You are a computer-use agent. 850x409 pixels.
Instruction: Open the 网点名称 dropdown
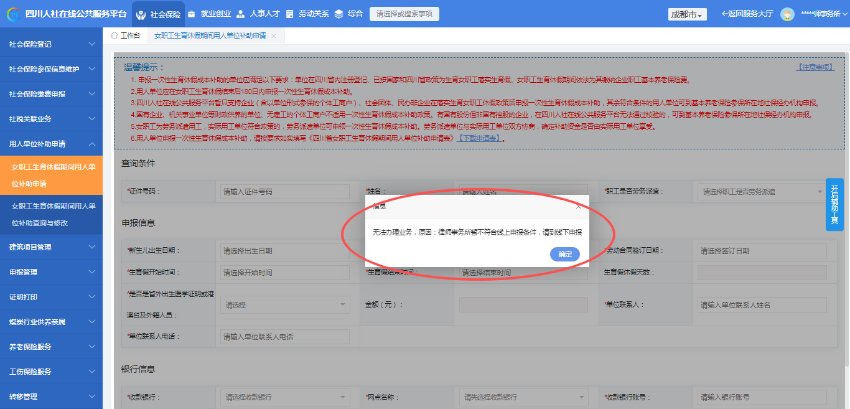point(523,397)
